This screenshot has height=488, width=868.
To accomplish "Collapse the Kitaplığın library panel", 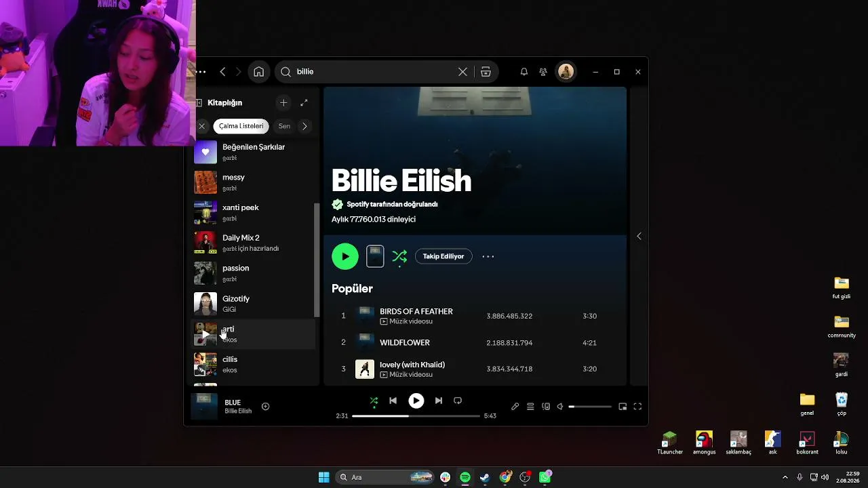I will pos(199,103).
